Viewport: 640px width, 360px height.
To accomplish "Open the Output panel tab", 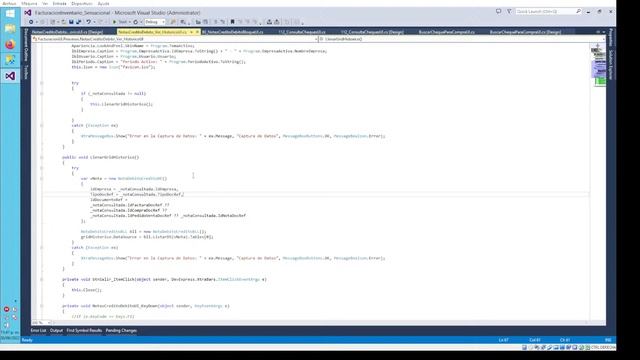I will [56, 331].
